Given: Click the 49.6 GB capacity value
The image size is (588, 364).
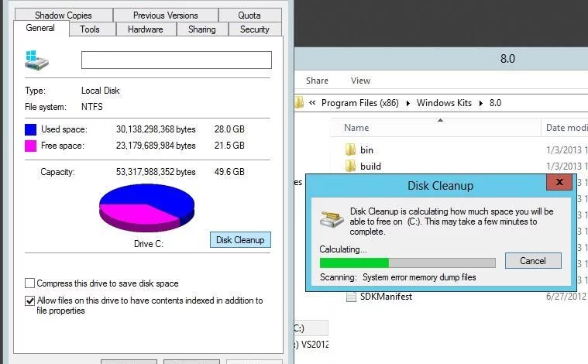Looking at the screenshot, I should [x=229, y=172].
